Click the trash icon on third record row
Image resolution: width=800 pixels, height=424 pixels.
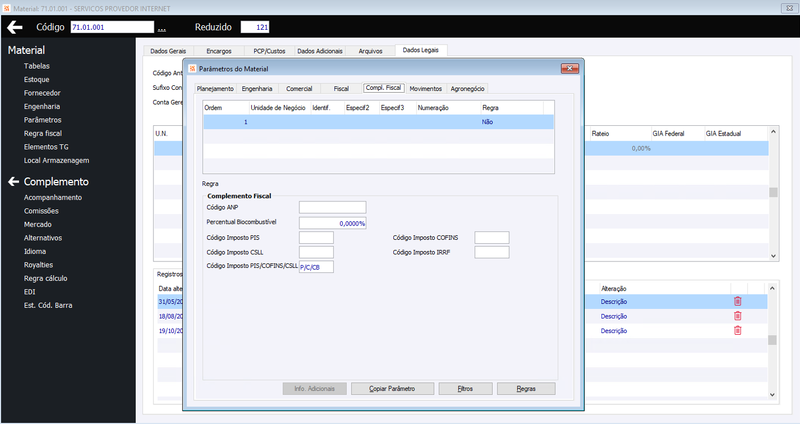click(x=737, y=330)
